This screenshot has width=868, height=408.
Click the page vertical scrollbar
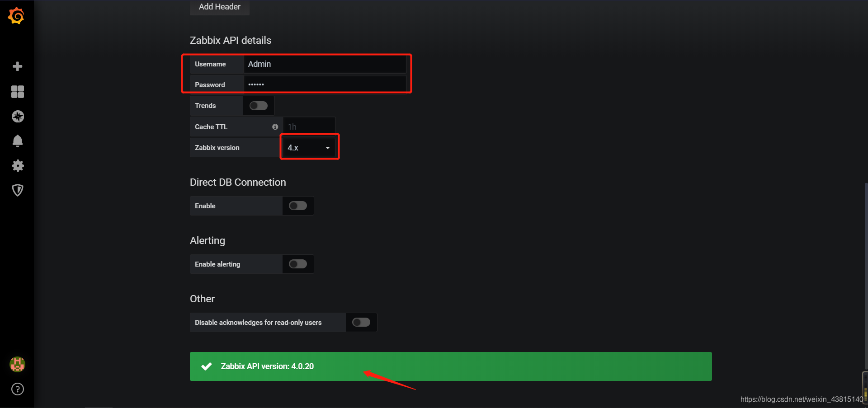(866, 276)
